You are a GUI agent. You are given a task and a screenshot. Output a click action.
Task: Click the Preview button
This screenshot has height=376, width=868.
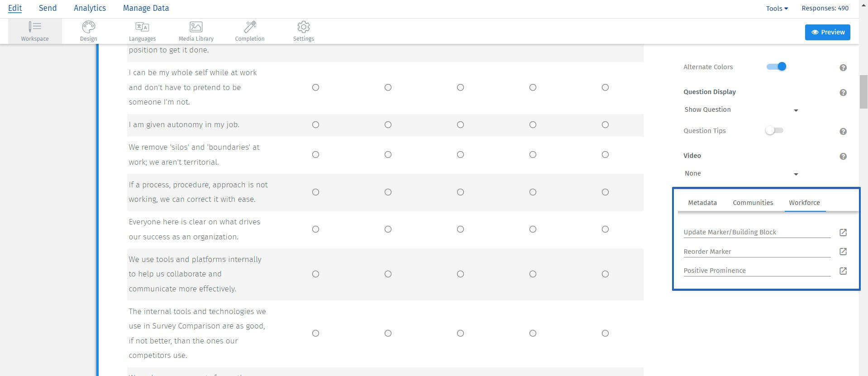coord(827,32)
